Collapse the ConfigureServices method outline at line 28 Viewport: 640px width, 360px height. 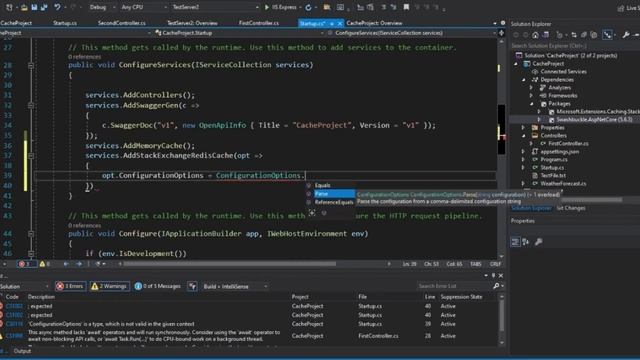coord(31,65)
